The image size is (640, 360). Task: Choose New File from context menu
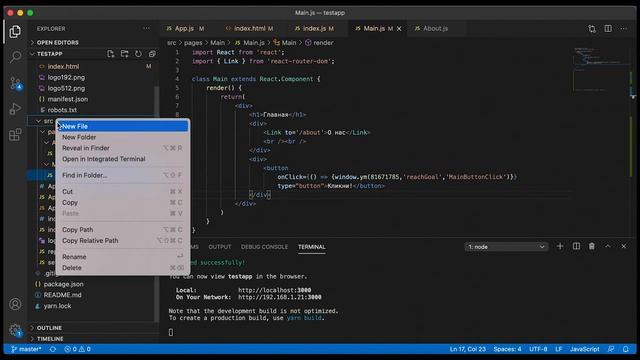click(x=122, y=126)
